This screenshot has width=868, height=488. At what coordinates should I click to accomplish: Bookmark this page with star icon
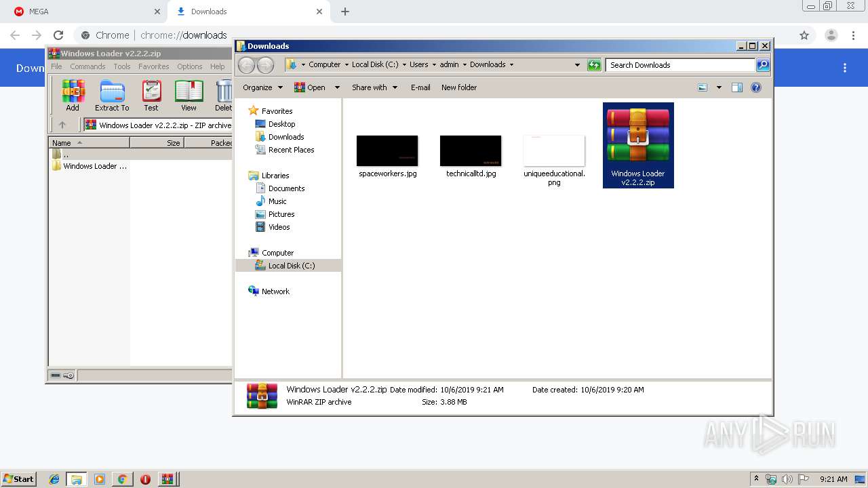(x=804, y=35)
